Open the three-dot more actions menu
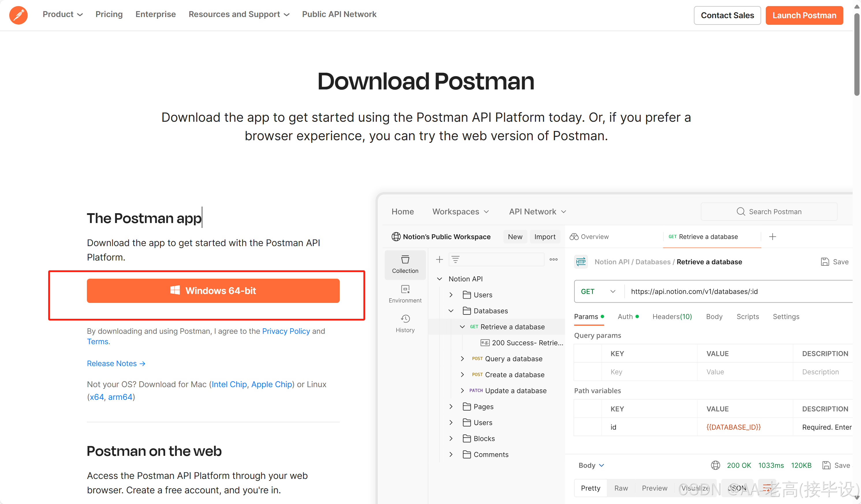The height and width of the screenshot is (504, 861). point(554,260)
